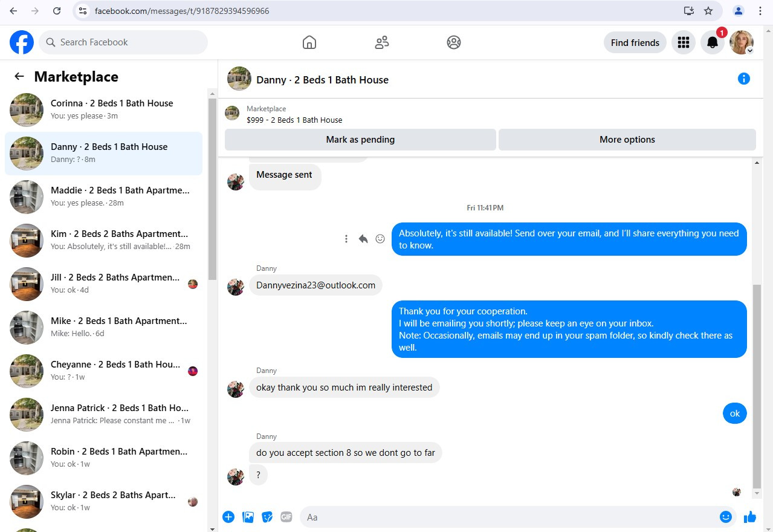Bookmark this page with the star icon

click(708, 11)
